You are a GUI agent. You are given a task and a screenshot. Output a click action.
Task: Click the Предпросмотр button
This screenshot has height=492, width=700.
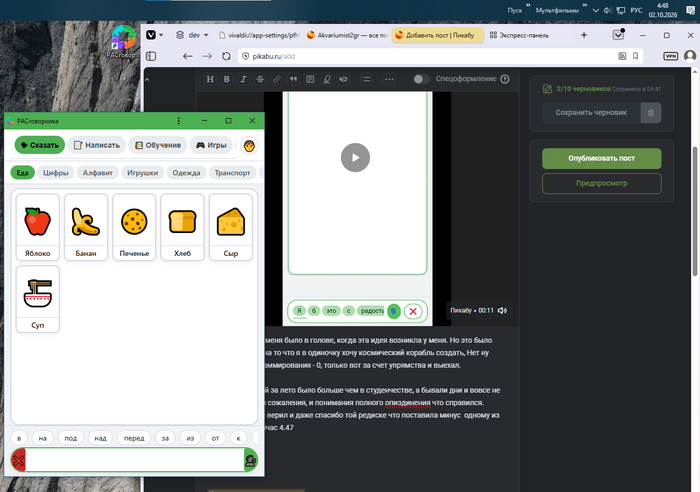[x=601, y=183]
